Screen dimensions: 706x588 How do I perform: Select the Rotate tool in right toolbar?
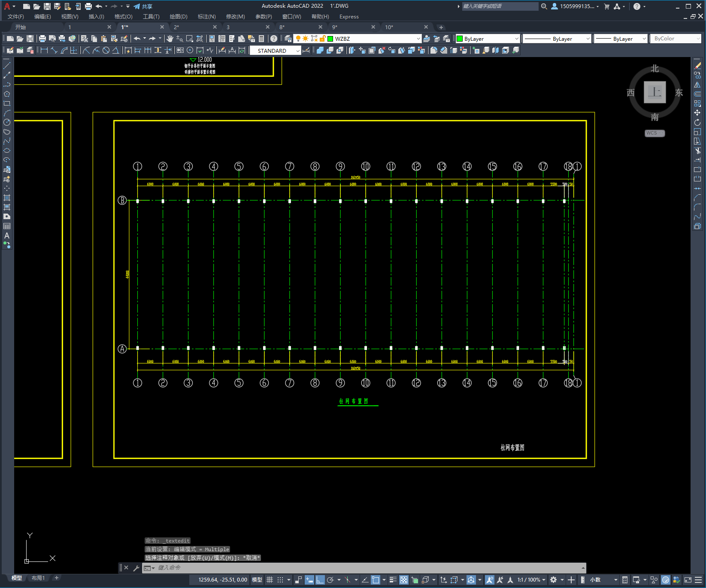[697, 122]
